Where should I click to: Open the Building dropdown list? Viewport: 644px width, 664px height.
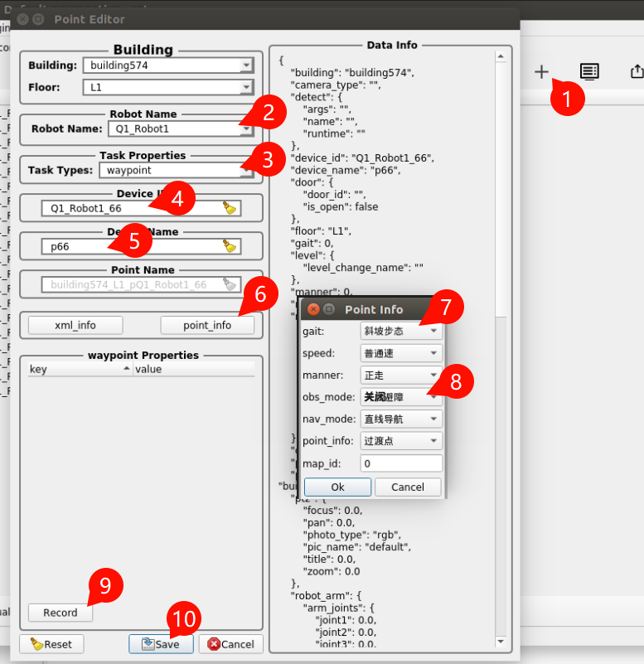(245, 65)
